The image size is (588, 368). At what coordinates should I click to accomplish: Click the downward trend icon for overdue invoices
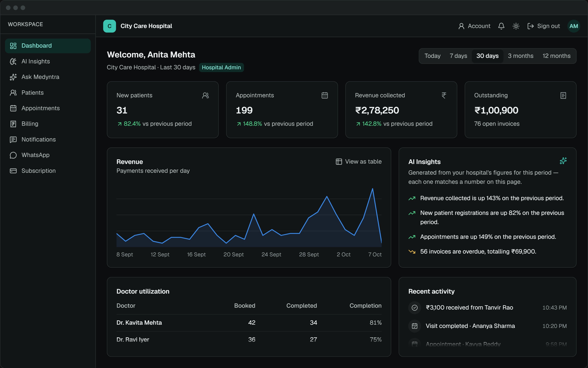click(412, 252)
